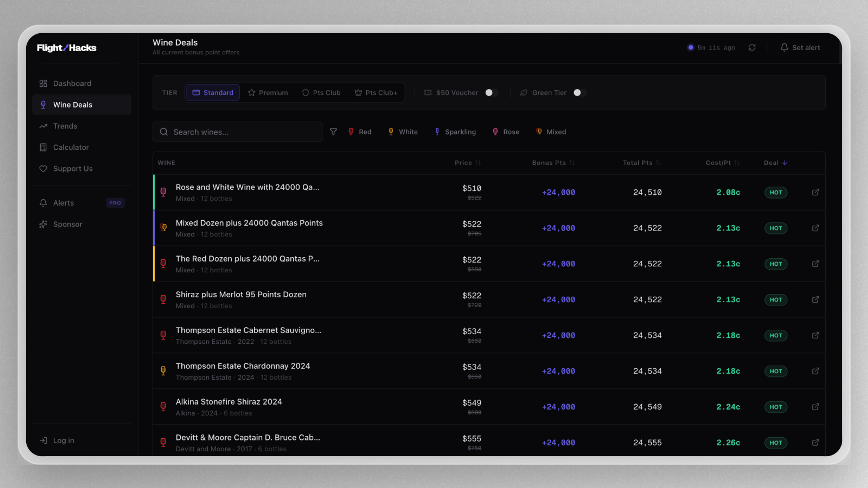Click the 5m 11s ago status
The width and height of the screenshot is (868, 488).
711,47
